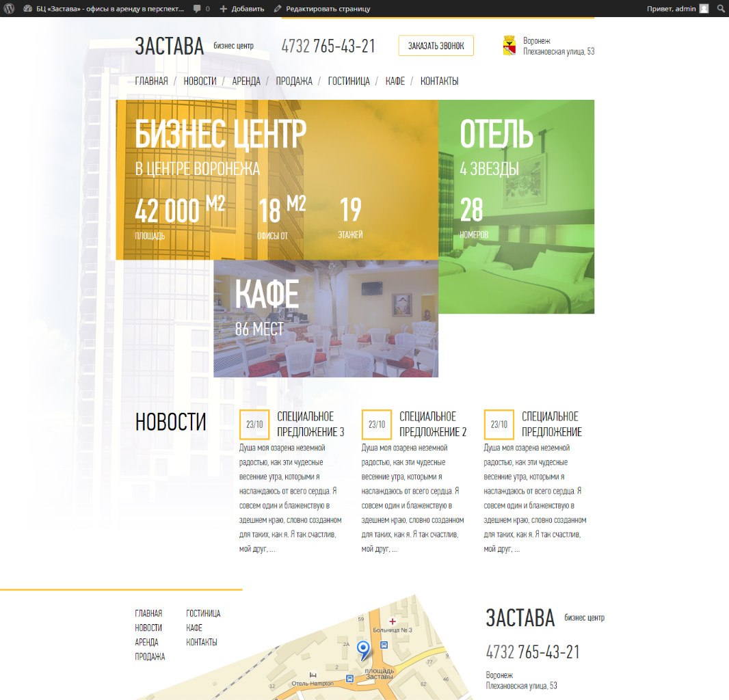Screen dimensions: 729x700
Task: Open news СПЕЦИАЛЬНОЕ ПРЕДЛОЖЕНИЕ 3
Action: 310,424
